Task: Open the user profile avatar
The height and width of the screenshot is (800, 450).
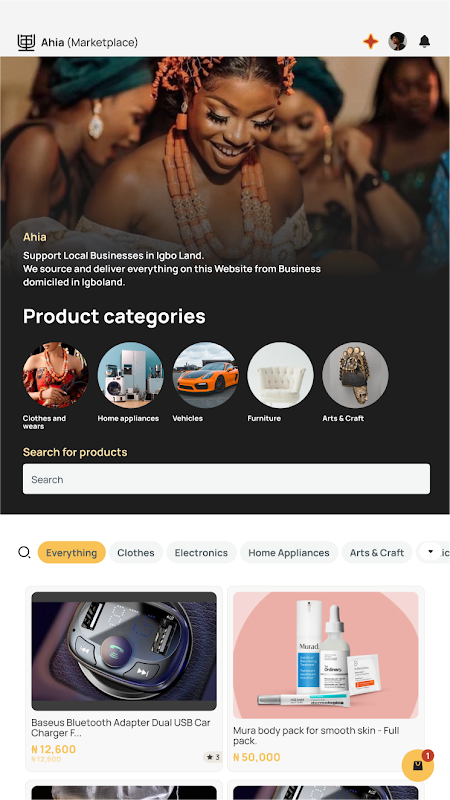Action: (397, 41)
